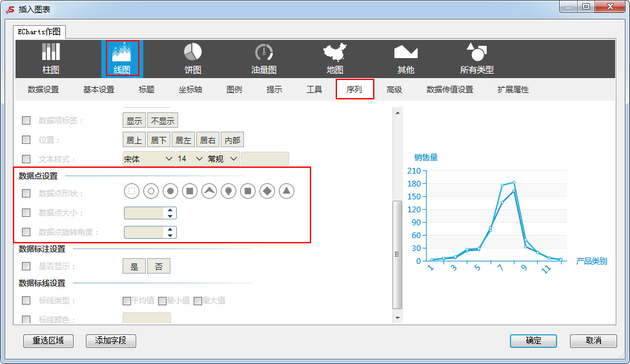This screenshot has height=364, width=630.
Task: Open the 宋体 font dropdown
Action: (148, 159)
